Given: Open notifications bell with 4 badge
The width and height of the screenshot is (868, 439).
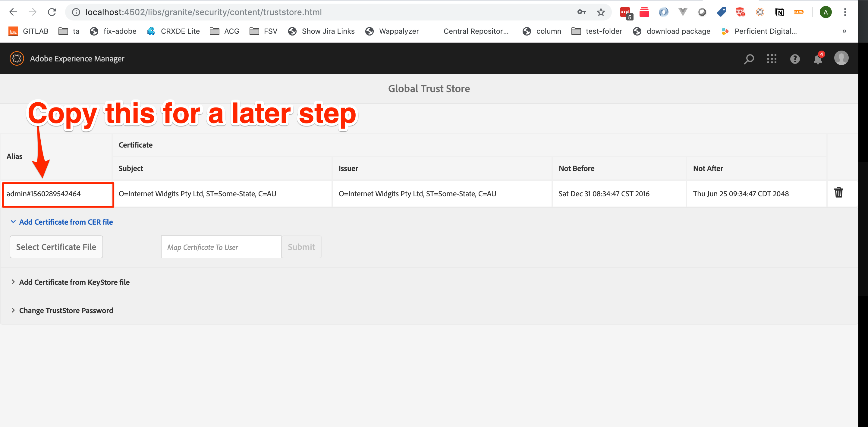Looking at the screenshot, I should [818, 59].
